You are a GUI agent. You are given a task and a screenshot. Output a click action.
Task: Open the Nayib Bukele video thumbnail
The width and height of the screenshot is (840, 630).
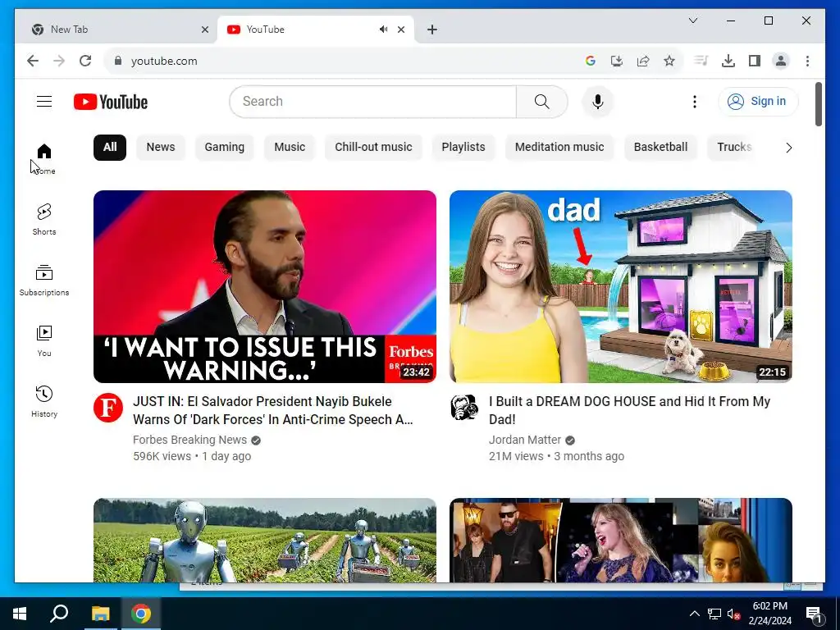click(x=265, y=286)
